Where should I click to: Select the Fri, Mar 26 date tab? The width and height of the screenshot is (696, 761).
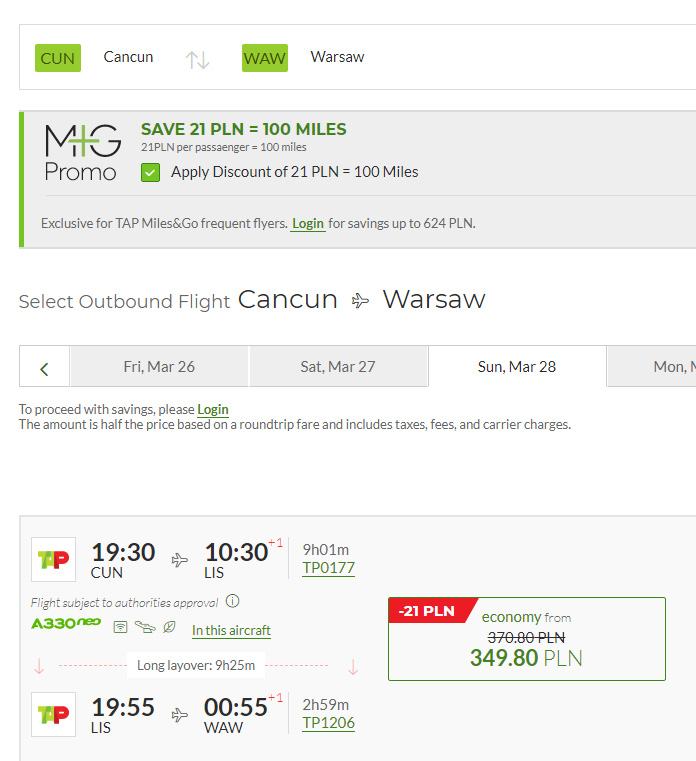point(159,366)
